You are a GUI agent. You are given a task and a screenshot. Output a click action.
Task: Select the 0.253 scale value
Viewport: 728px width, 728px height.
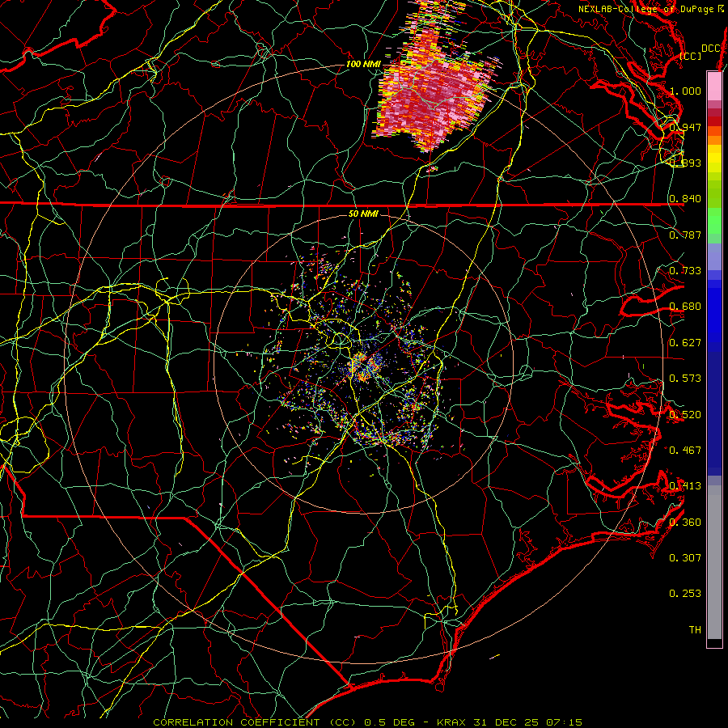coord(685,594)
